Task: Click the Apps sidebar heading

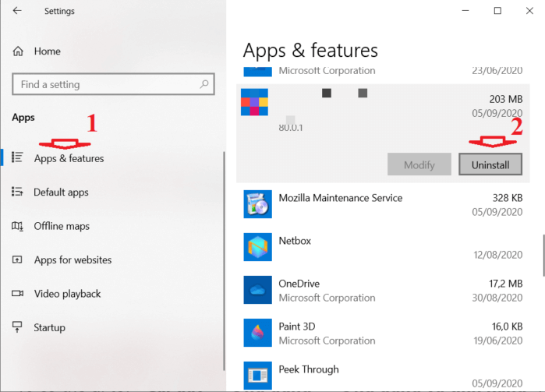Action: click(23, 118)
